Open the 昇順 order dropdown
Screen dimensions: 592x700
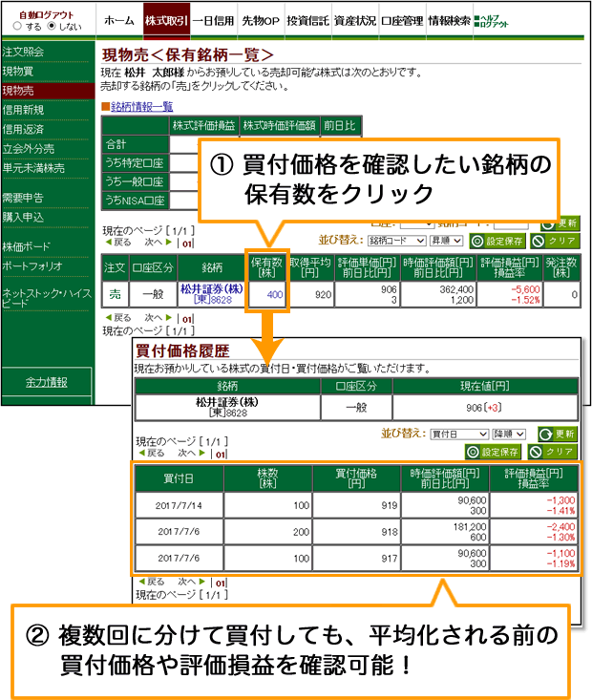[446, 241]
